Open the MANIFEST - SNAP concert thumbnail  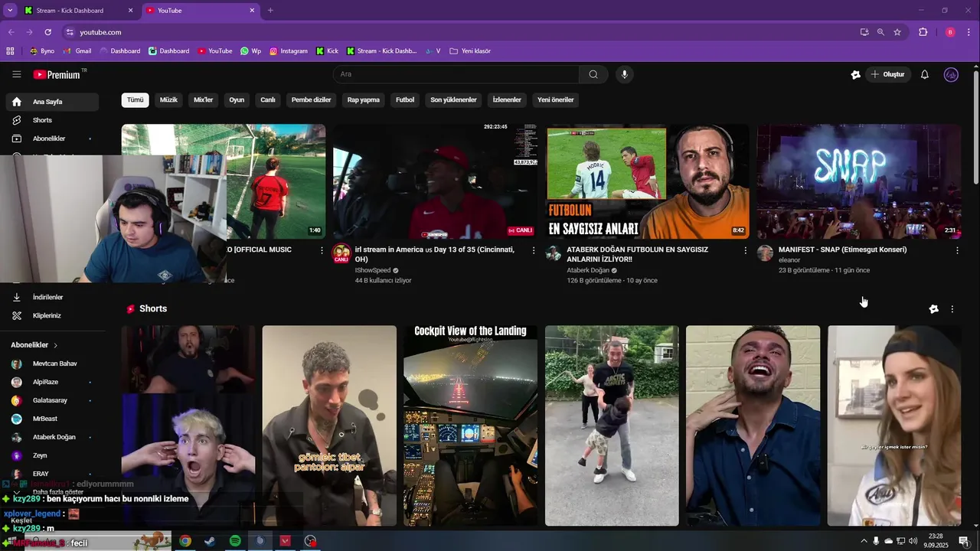coord(859,181)
